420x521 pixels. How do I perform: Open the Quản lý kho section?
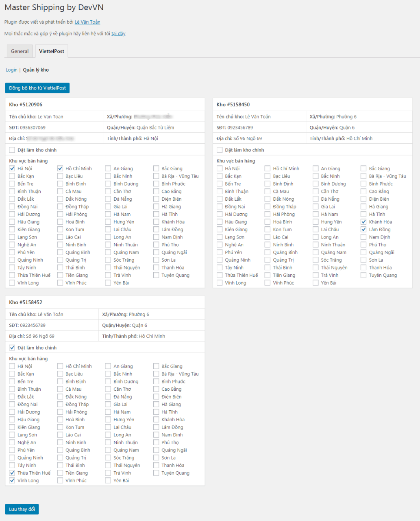pyautogui.click(x=36, y=70)
